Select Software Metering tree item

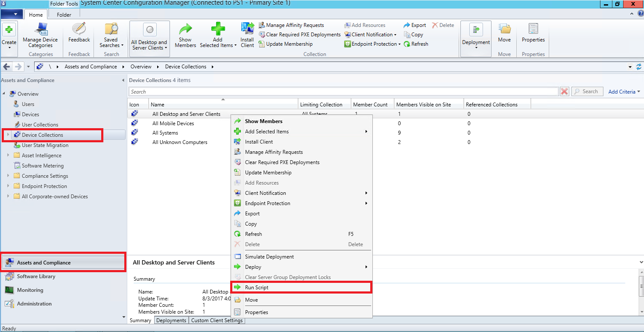click(43, 166)
